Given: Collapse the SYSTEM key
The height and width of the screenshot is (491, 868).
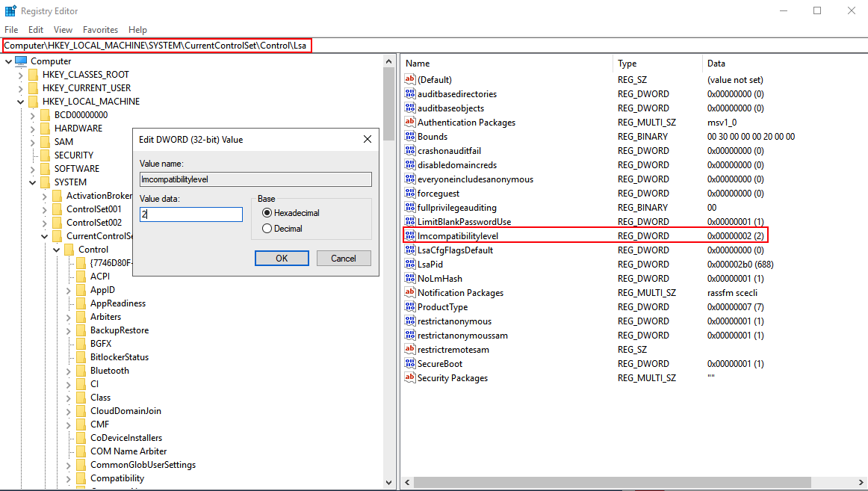Looking at the screenshot, I should (x=33, y=182).
